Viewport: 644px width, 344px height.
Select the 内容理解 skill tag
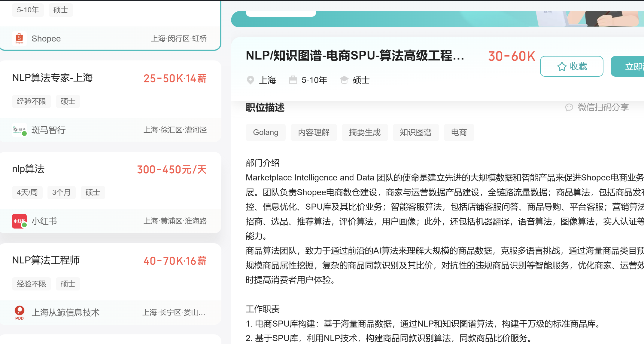(x=314, y=132)
